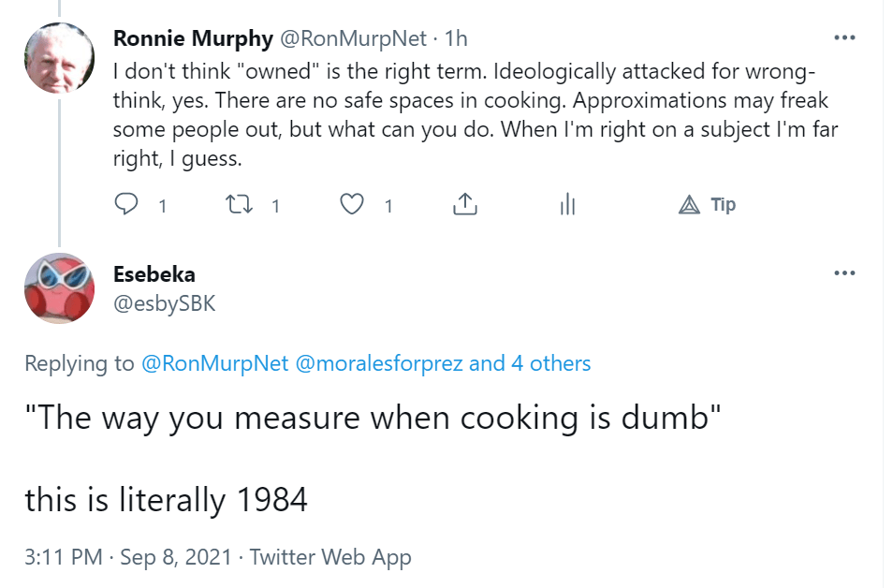The width and height of the screenshot is (893, 588).
Task: Click @RonMurpNet in the Replying to line
Action: pos(214,363)
